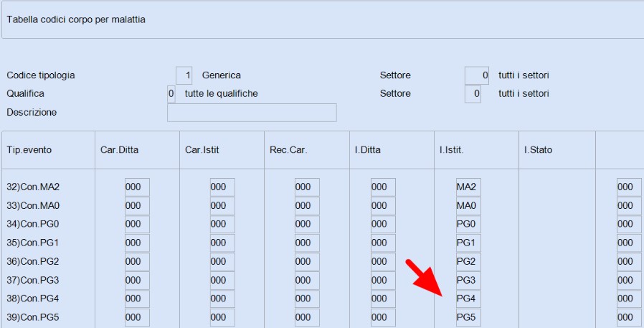Click the Generica description text
644x328 pixels.
(x=222, y=75)
